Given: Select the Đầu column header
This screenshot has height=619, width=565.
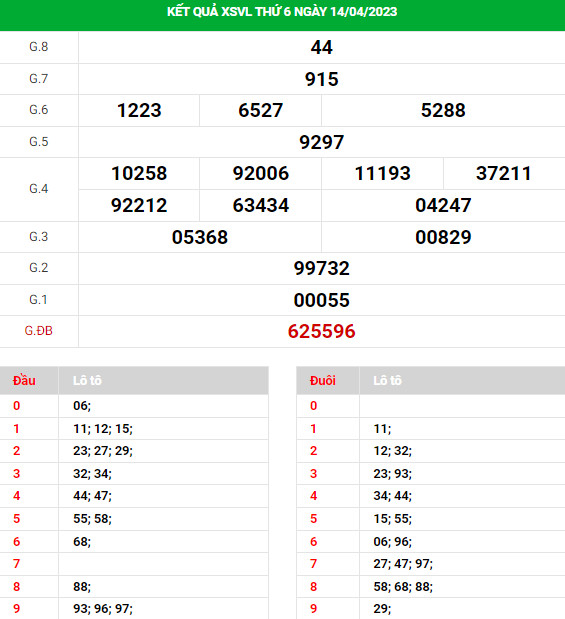Looking at the screenshot, I should pyautogui.click(x=24, y=380).
